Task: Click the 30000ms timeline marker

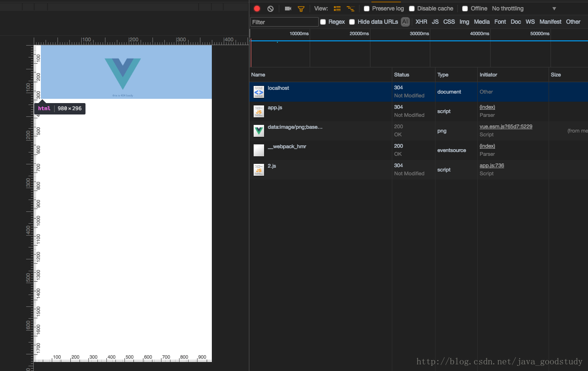Action: [x=419, y=34]
